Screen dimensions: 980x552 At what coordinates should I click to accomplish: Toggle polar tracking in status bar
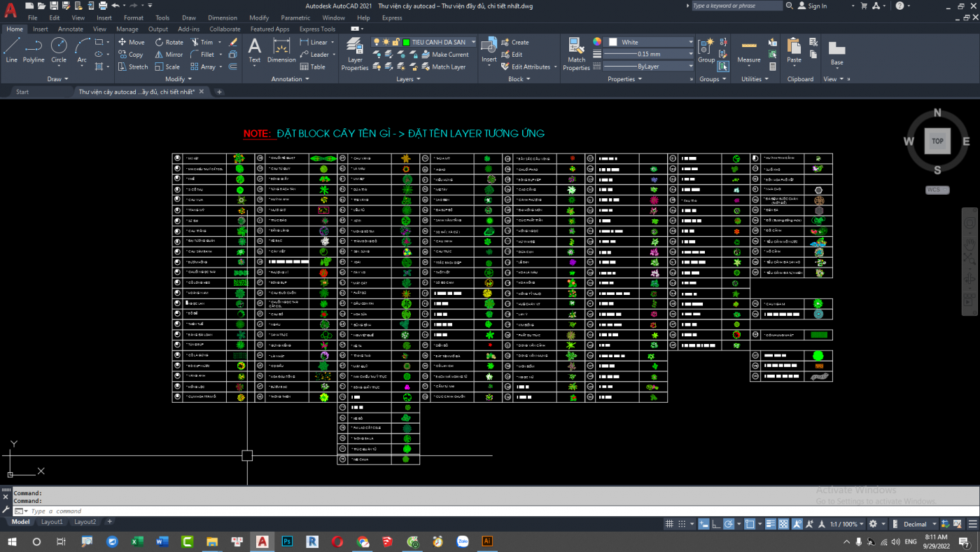pyautogui.click(x=728, y=524)
